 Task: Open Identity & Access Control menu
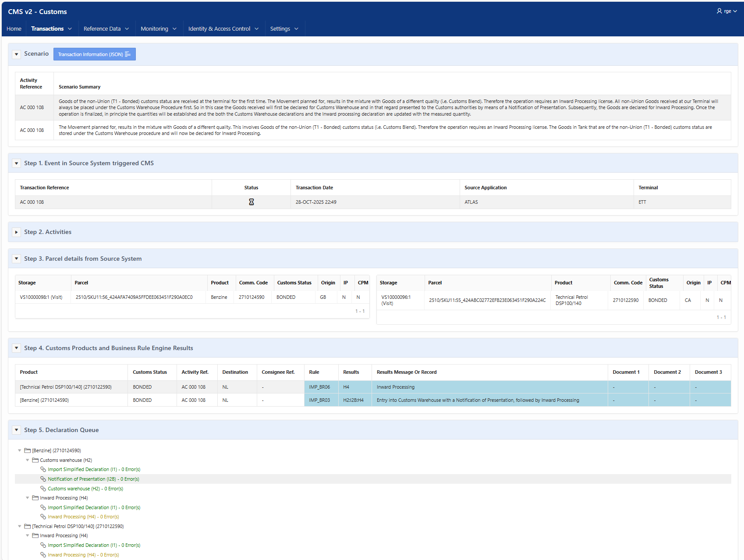point(223,28)
